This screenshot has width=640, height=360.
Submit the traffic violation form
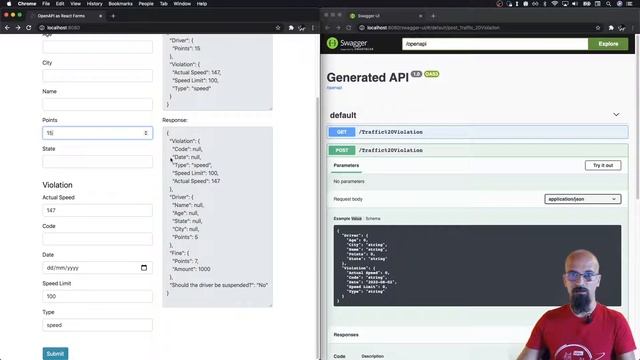(55, 353)
